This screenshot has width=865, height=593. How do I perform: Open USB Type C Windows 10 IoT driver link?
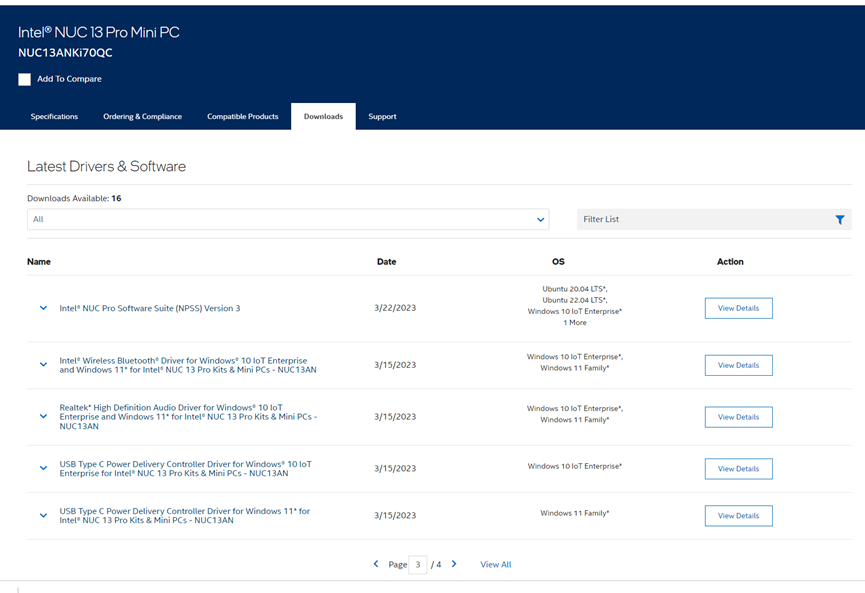point(185,469)
